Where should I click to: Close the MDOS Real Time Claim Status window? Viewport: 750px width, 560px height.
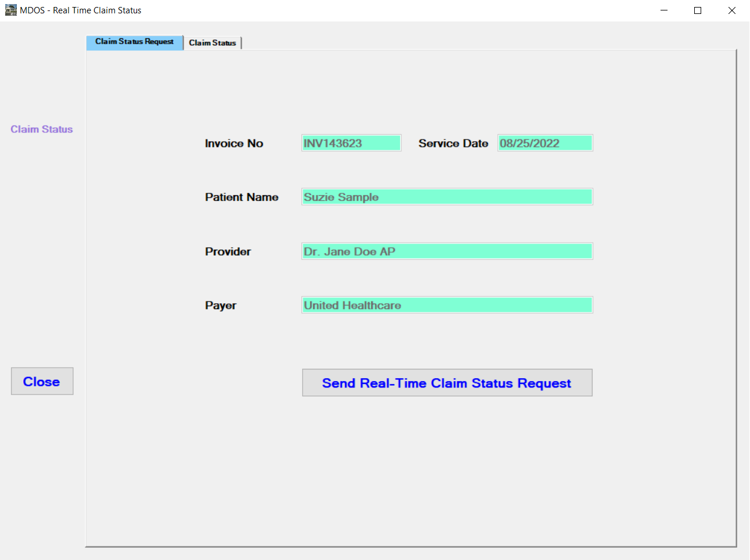coord(731,10)
